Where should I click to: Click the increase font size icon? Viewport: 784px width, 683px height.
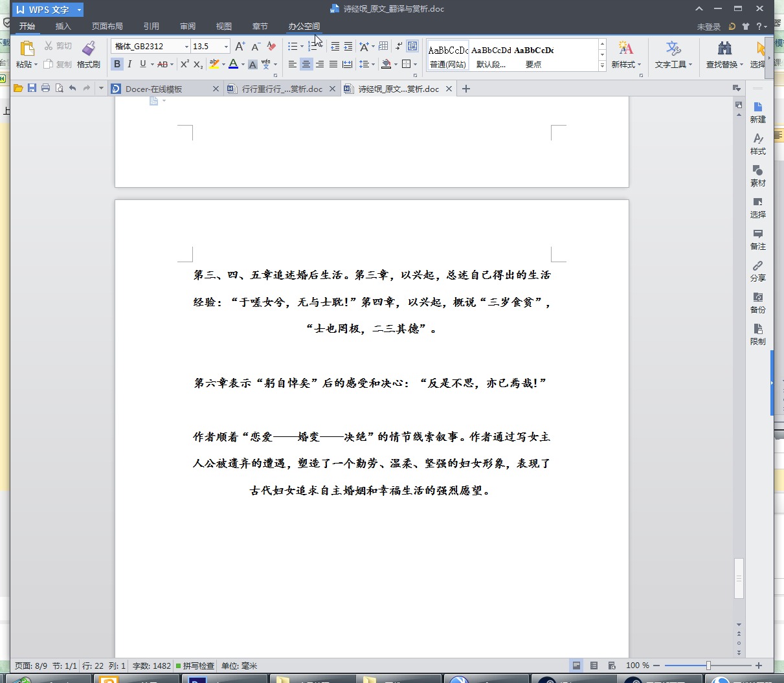[x=240, y=46]
